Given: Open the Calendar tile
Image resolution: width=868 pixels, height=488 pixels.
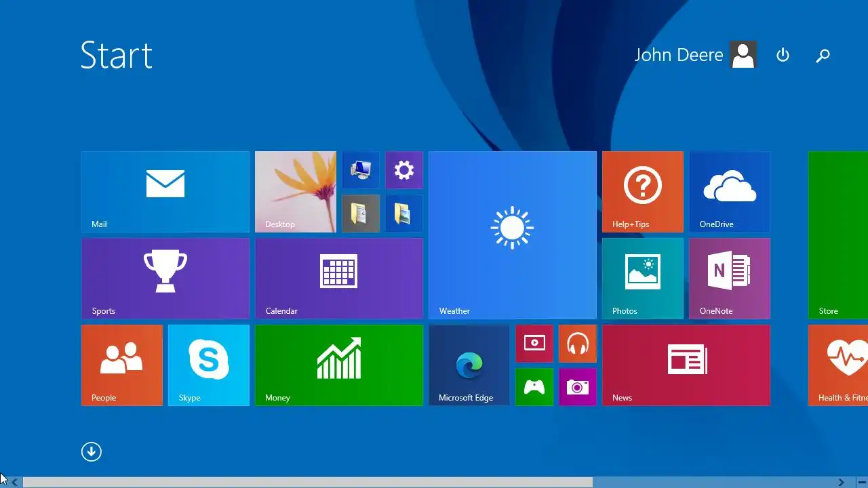Looking at the screenshot, I should (x=339, y=279).
